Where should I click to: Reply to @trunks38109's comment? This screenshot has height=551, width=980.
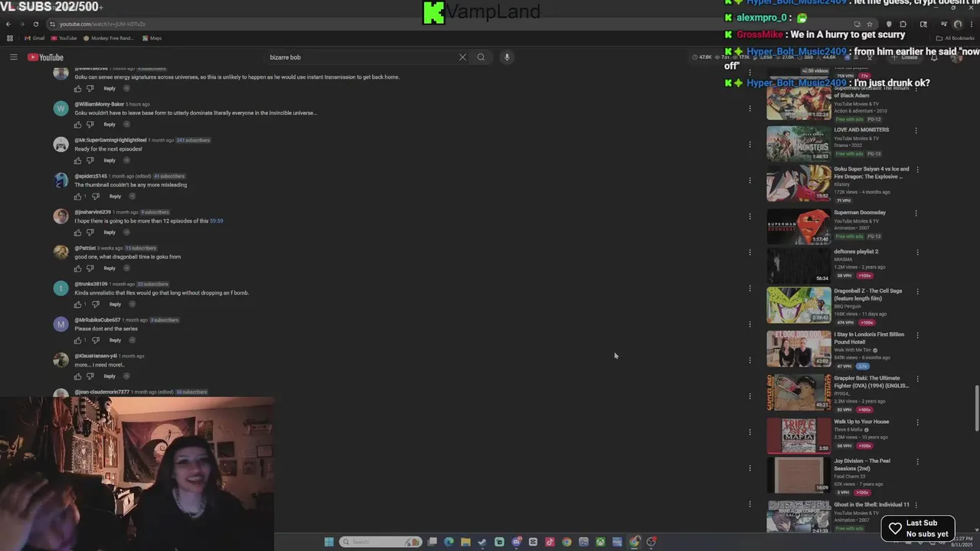115,305
